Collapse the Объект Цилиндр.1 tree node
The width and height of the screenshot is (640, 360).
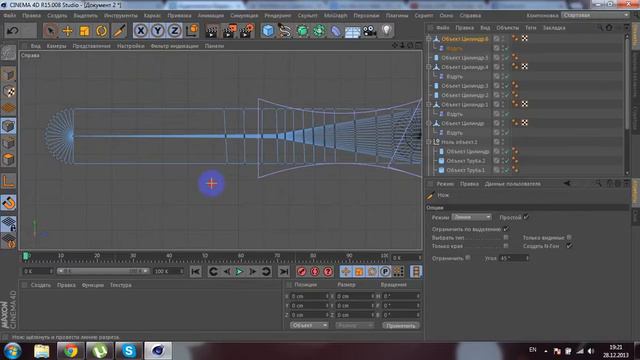point(429,104)
